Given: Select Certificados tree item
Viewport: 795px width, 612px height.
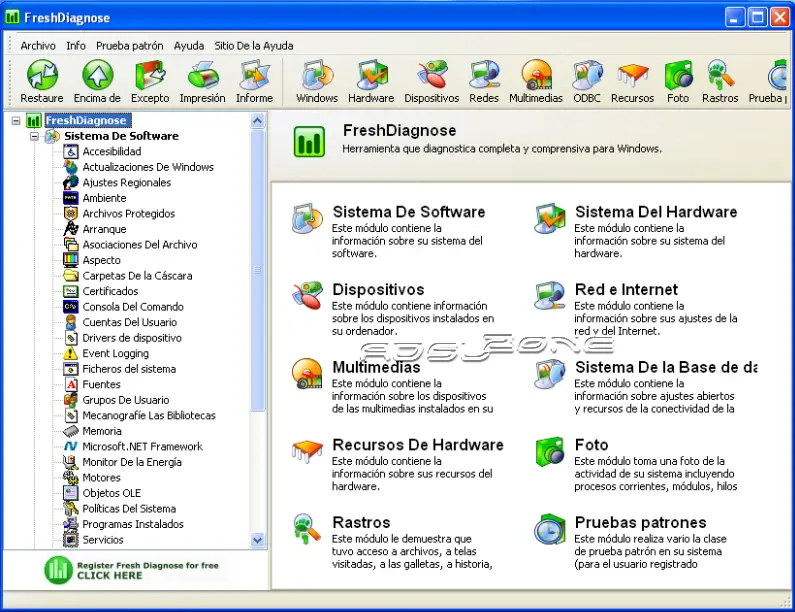Looking at the screenshot, I should pos(111,292).
